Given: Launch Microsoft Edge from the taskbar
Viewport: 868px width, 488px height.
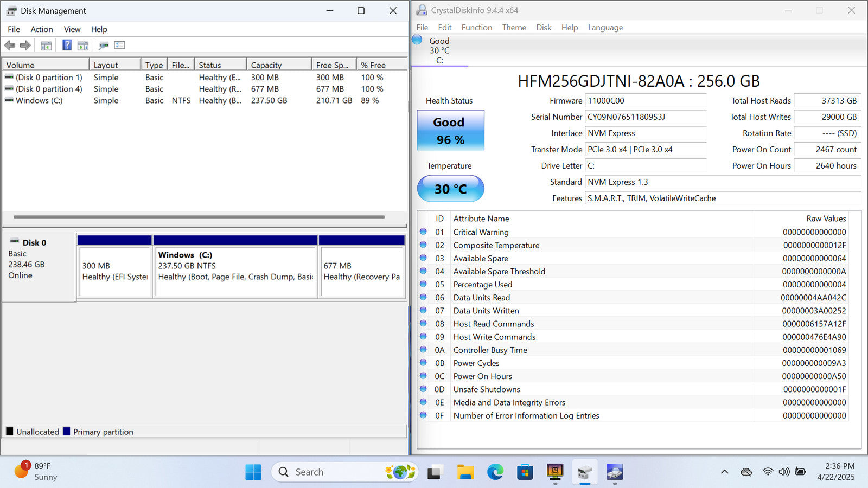Looking at the screenshot, I should pos(495,472).
